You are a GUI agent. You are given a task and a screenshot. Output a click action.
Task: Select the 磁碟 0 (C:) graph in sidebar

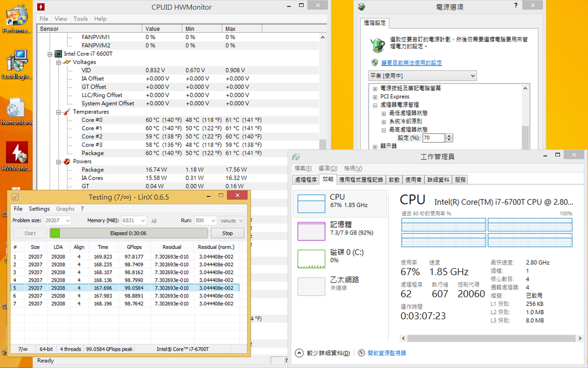[x=311, y=259]
